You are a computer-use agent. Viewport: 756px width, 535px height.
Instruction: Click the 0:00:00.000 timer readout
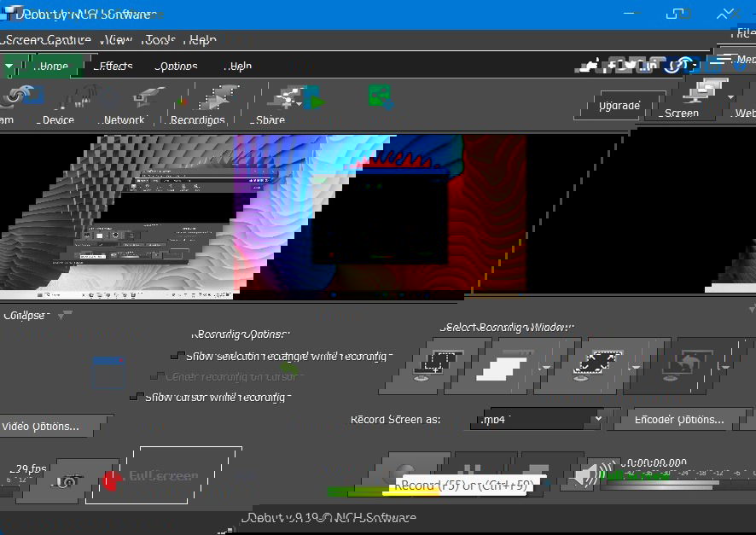click(x=653, y=462)
